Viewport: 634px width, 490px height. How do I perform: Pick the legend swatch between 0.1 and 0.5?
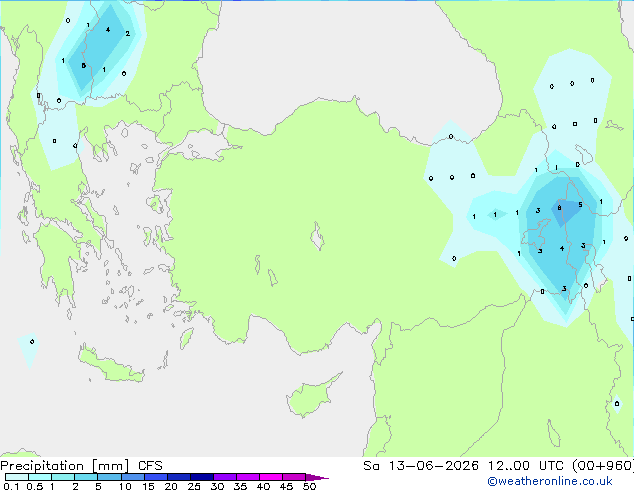tap(17, 477)
